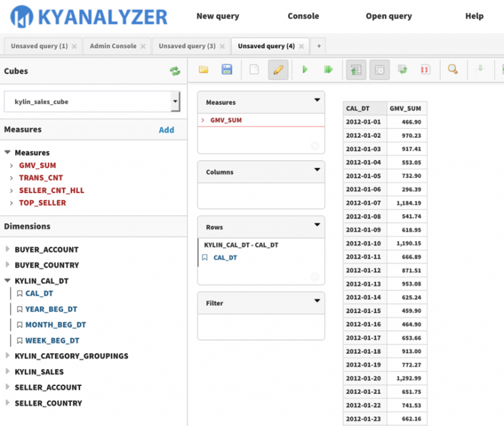Switch to the Admin Console tab
The image size is (504, 426).
113,46
